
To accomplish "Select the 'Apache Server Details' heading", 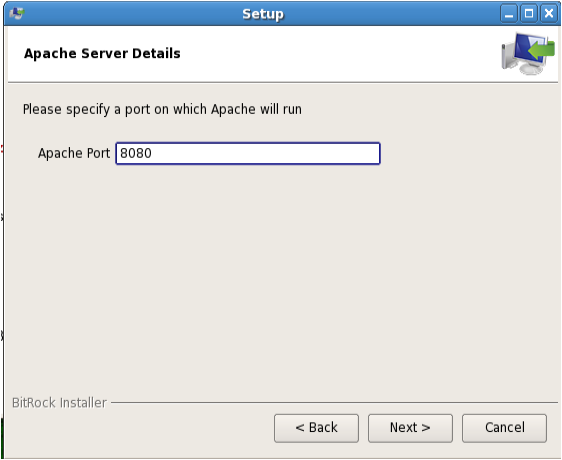I will click(102, 53).
